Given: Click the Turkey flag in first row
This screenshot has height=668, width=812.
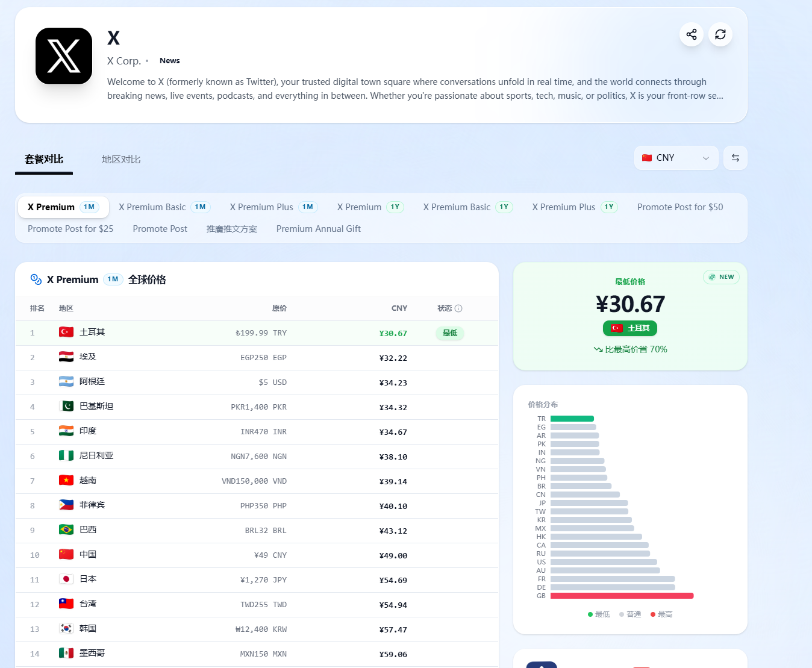Looking at the screenshot, I should pos(66,332).
